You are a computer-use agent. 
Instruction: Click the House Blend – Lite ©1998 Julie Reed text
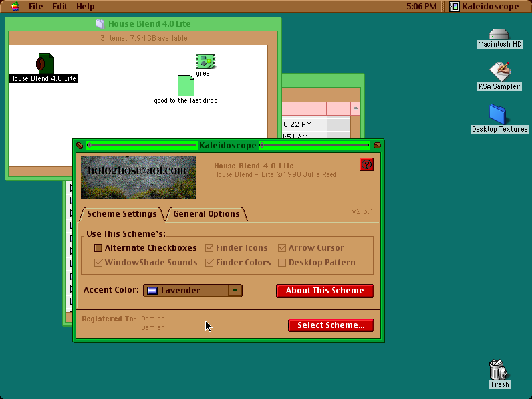click(275, 174)
